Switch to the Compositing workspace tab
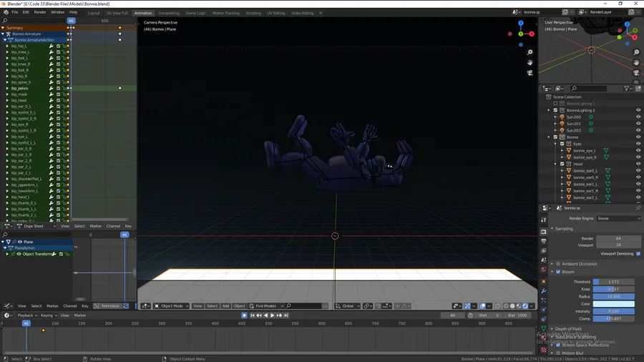The width and height of the screenshot is (644, 362). pyautogui.click(x=169, y=13)
